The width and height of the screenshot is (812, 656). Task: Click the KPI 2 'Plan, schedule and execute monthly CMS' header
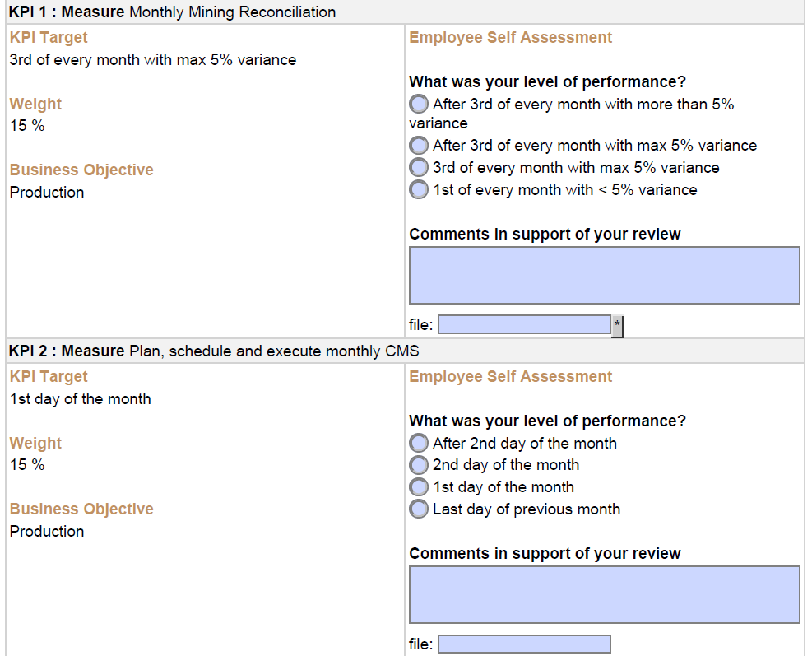tap(214, 351)
